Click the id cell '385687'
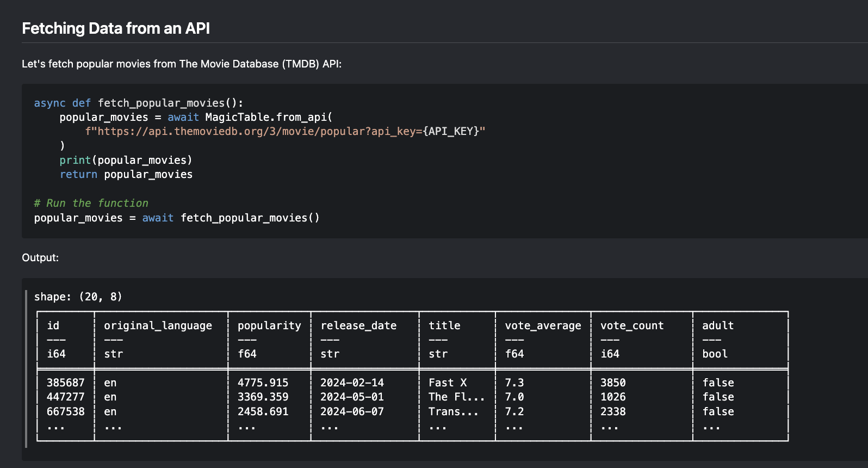 click(x=66, y=383)
